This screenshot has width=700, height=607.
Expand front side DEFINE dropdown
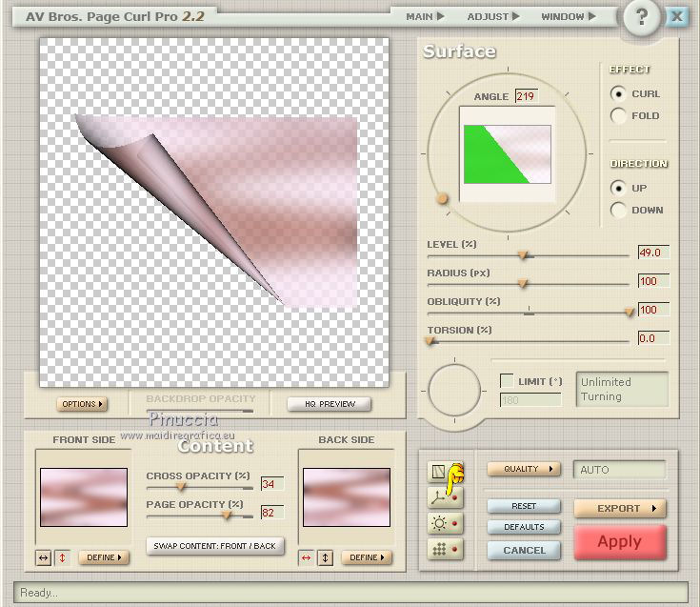(104, 557)
